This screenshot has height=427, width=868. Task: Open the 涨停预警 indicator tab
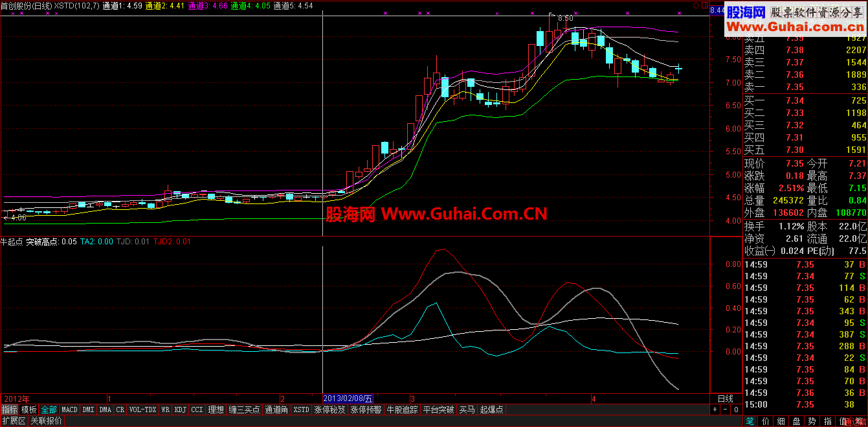[366, 410]
